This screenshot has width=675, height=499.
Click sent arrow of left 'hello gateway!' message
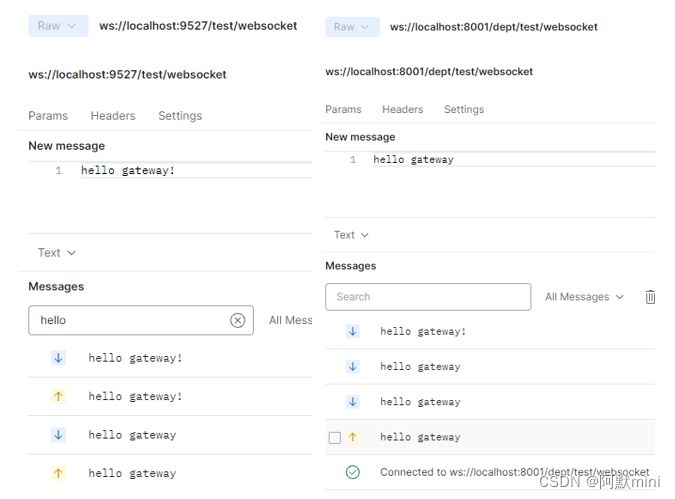[59, 396]
